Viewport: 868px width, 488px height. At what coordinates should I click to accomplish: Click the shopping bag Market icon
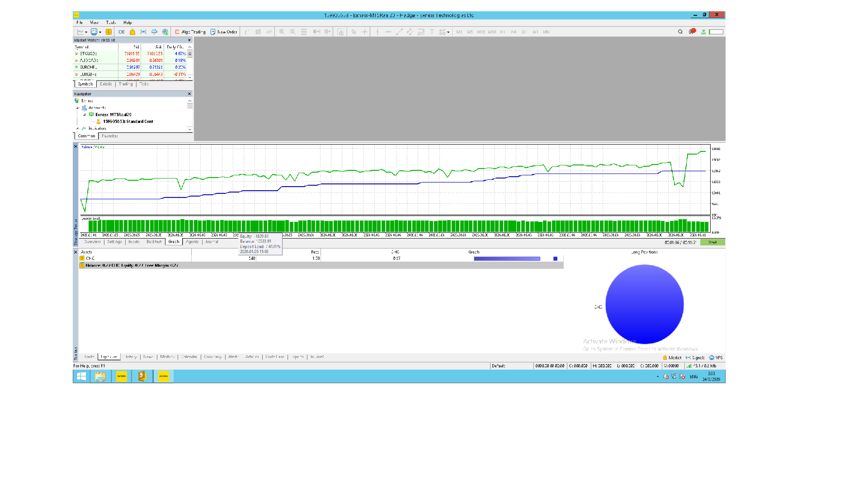coord(132,32)
